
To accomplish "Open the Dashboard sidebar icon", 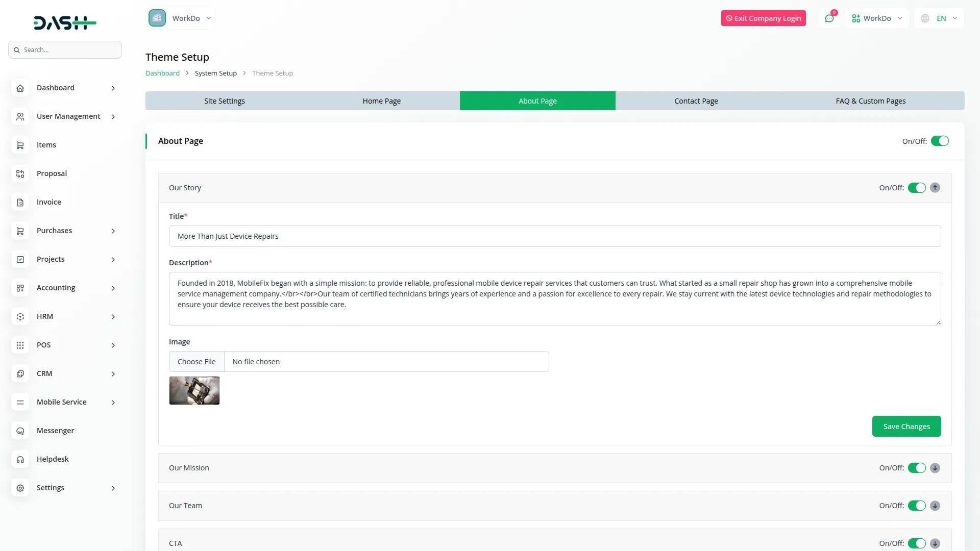I will pyautogui.click(x=20, y=88).
